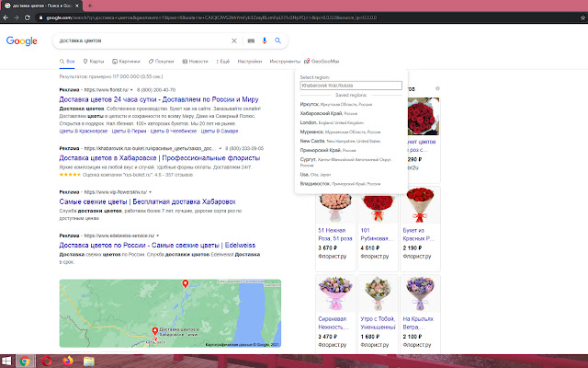Bookmark the page with the star icon
588x368 pixels.
[582, 17]
